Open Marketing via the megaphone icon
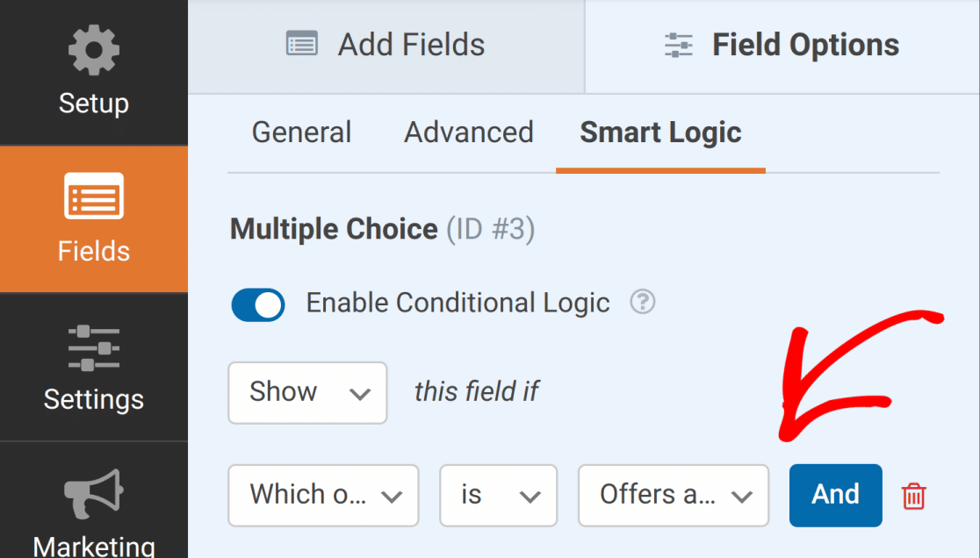980x558 pixels. (94, 496)
